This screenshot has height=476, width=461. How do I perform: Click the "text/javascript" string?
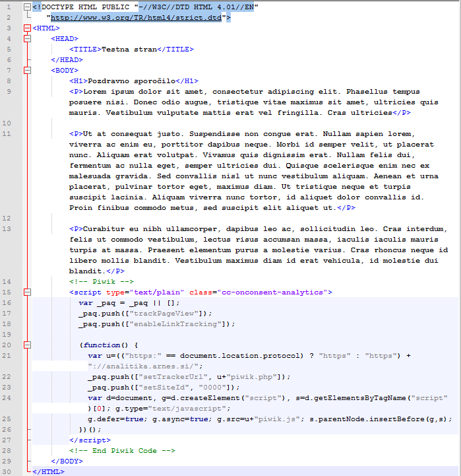187,409
